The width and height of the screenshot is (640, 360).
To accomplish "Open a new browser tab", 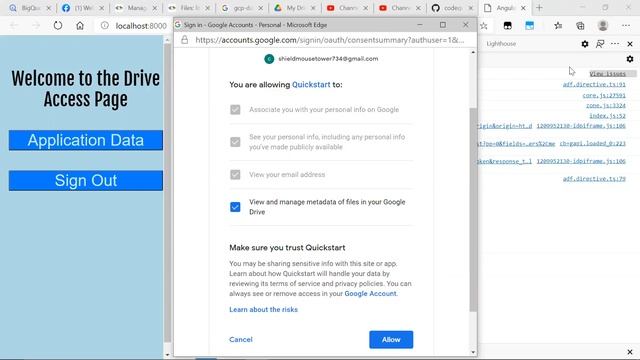I will (x=539, y=8).
